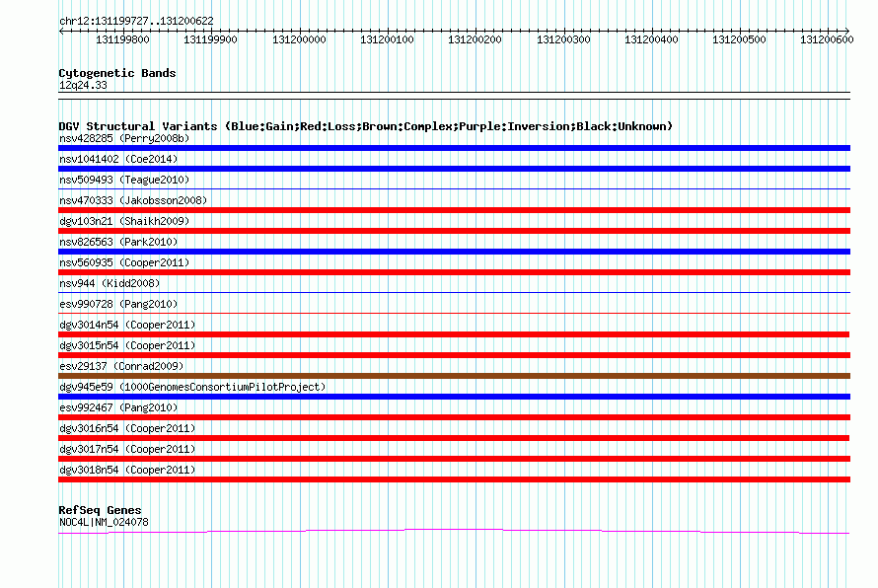Image resolution: width=878 pixels, height=588 pixels.
Task: Click the RefSeq Genes track title
Action: click(x=100, y=510)
